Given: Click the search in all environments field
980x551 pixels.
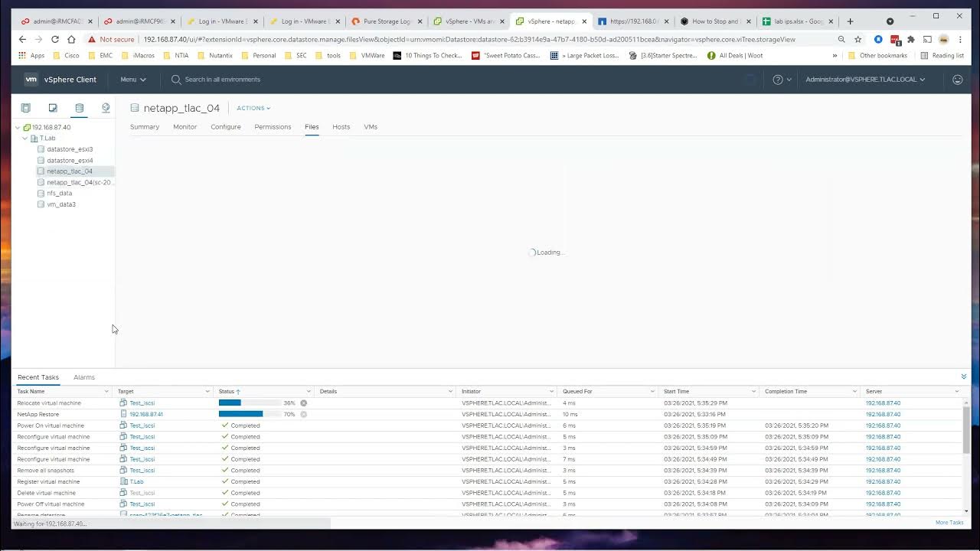Looking at the screenshot, I should click(x=222, y=80).
